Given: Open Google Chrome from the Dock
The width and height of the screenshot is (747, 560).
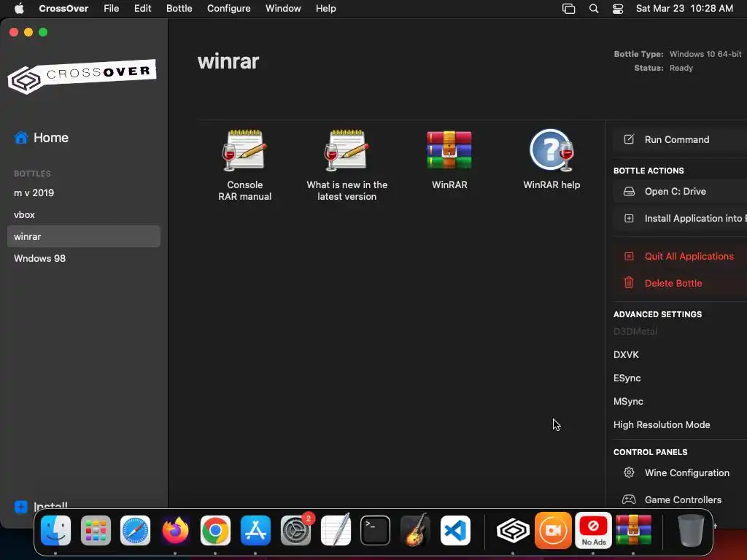Looking at the screenshot, I should coord(215,530).
